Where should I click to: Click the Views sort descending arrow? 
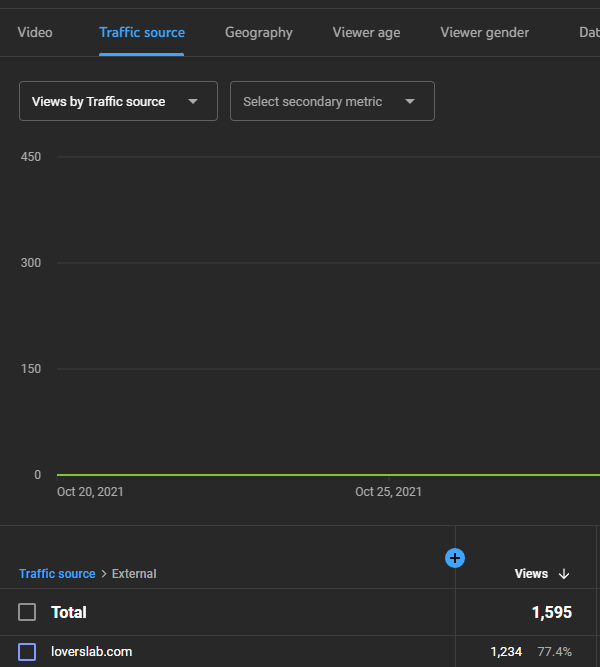564,574
